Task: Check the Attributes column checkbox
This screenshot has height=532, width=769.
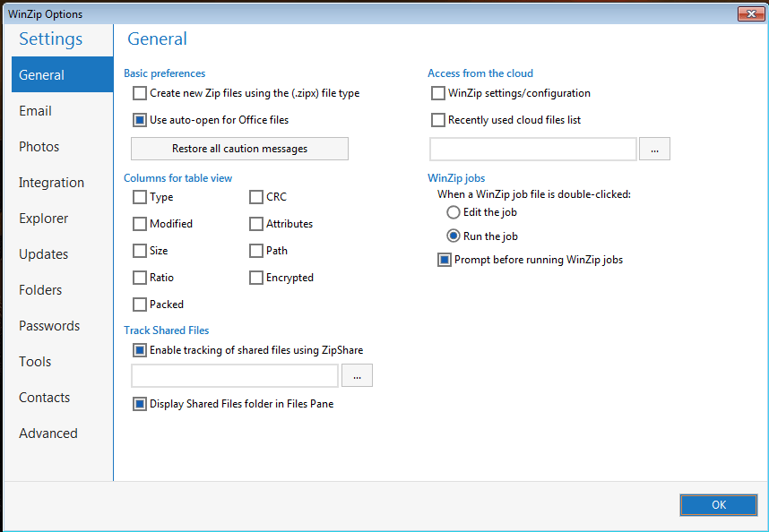Action: point(256,224)
